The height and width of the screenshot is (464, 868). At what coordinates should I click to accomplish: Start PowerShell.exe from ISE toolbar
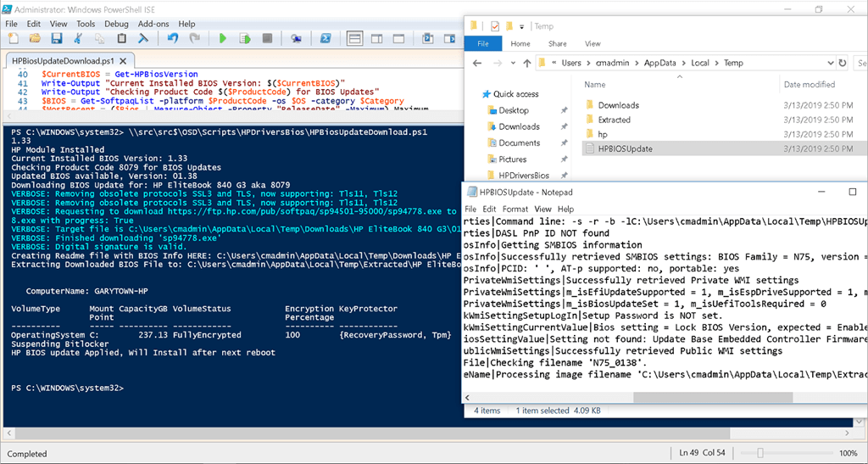tap(325, 38)
